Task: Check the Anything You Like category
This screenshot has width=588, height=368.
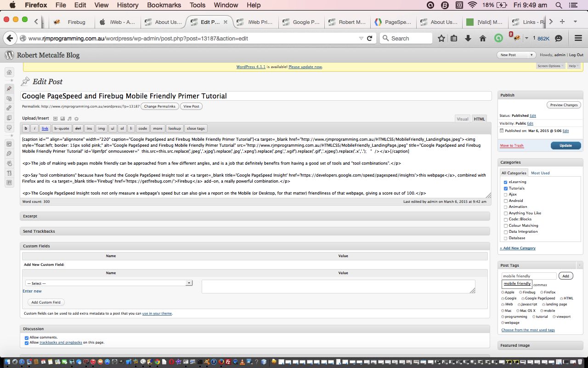Action: click(506, 213)
